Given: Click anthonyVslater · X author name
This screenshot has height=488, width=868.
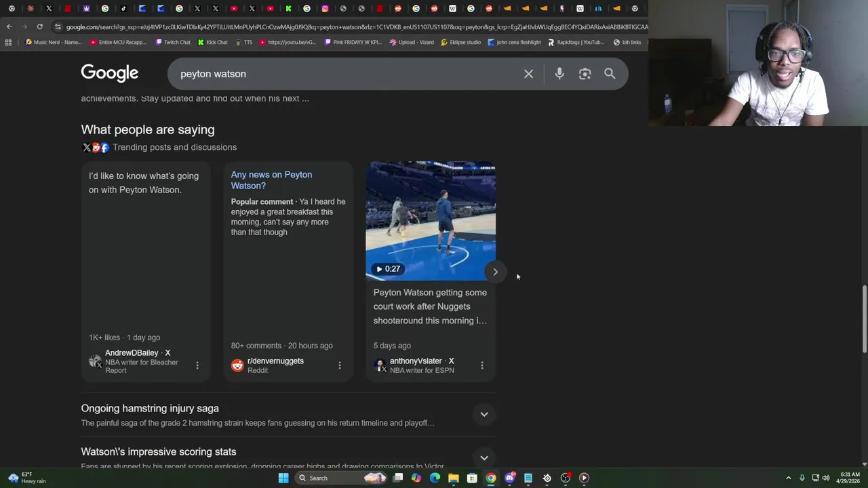Looking at the screenshot, I should pyautogui.click(x=422, y=361).
